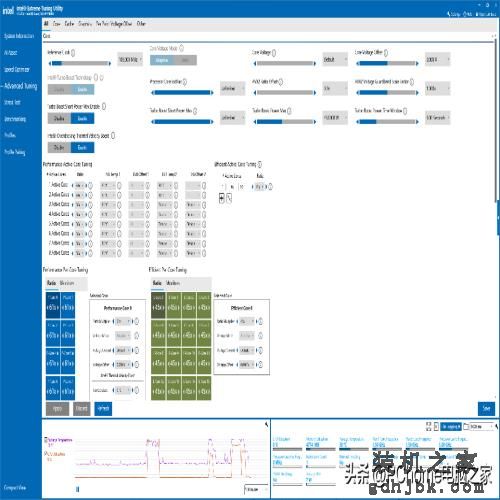
Task: Show info for Turbo Boost Short Power Max Enable
Action: click(x=104, y=106)
